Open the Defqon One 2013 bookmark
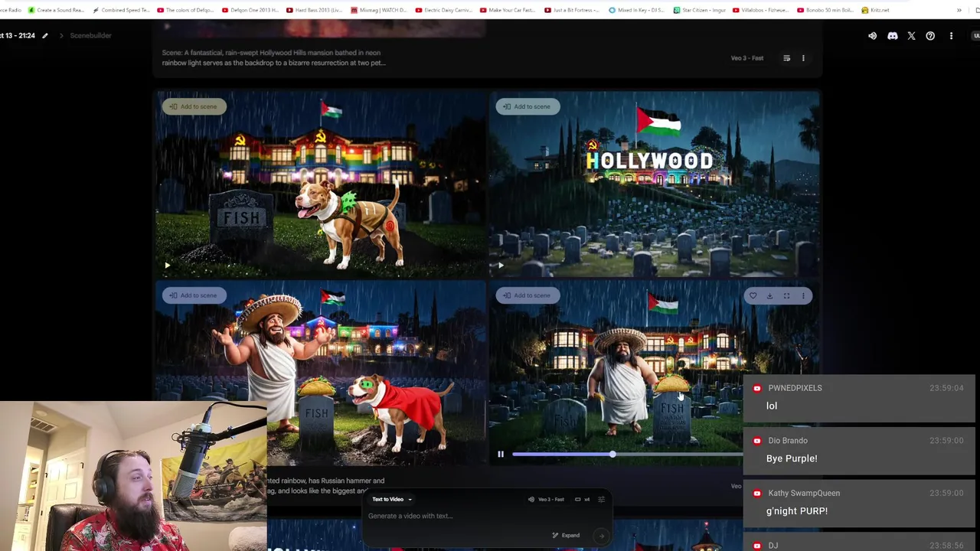 click(x=251, y=10)
